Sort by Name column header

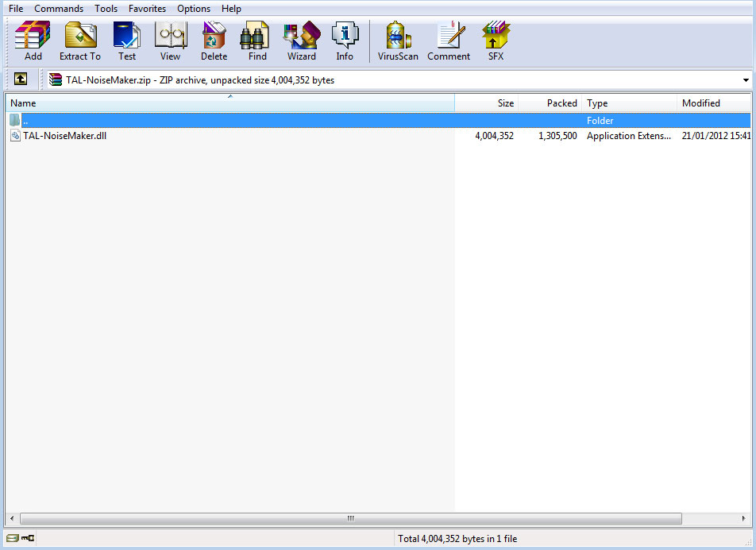point(230,103)
